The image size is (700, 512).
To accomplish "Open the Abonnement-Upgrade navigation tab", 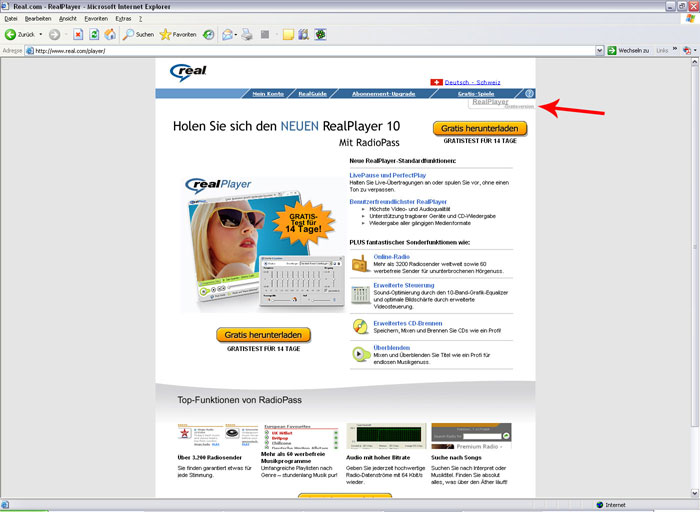I will point(383,94).
